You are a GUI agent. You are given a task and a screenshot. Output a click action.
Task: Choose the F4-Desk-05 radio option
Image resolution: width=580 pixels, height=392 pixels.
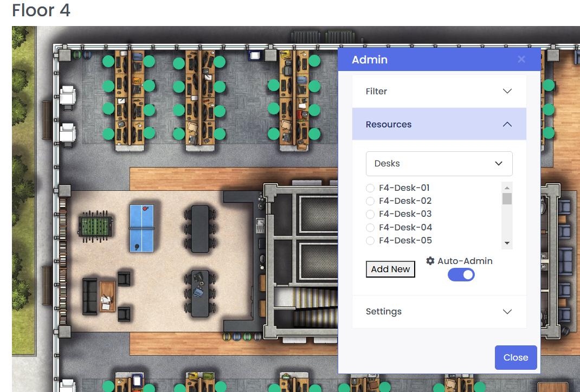click(x=370, y=241)
